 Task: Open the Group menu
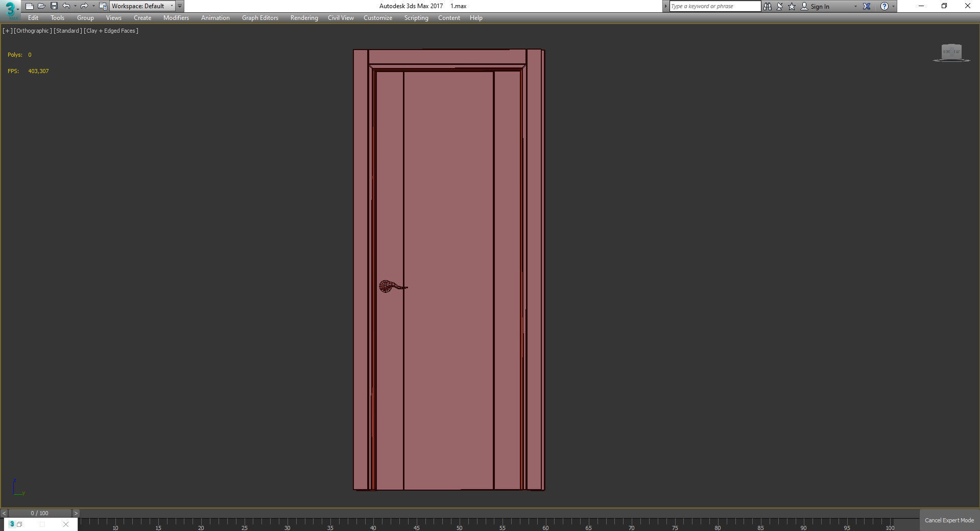[x=85, y=18]
